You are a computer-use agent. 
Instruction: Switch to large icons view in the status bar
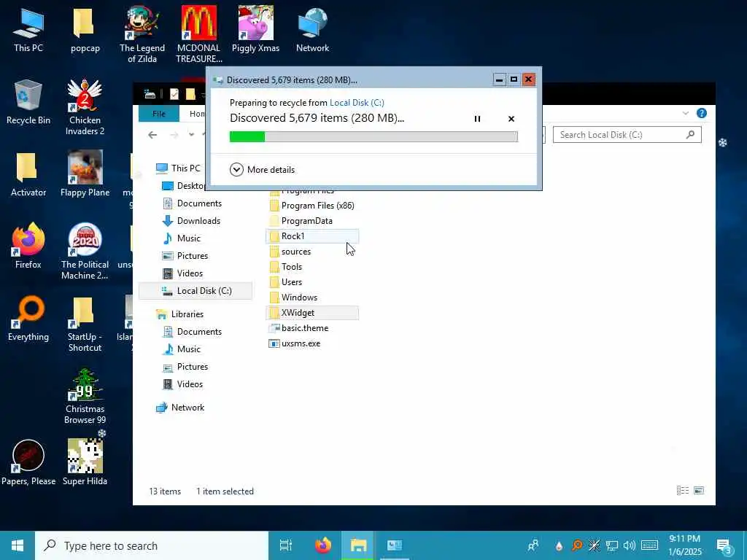point(699,491)
